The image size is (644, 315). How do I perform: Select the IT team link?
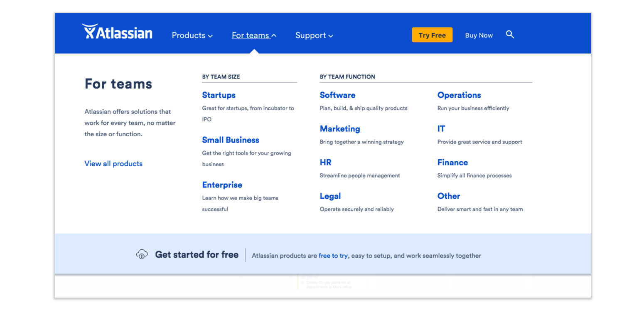tap(441, 129)
